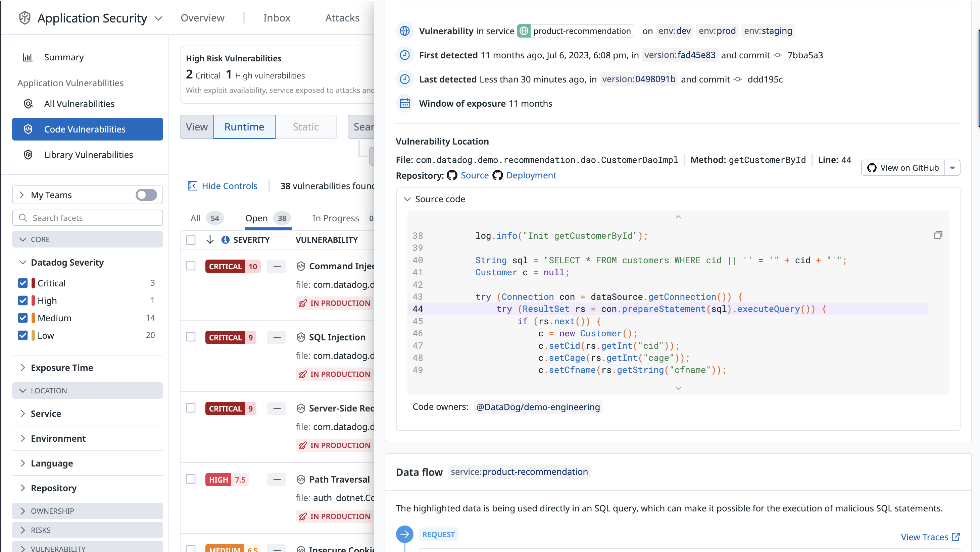Screen dimensions: 980x552
Task: Expand the Exposure Time facet
Action: (x=62, y=368)
